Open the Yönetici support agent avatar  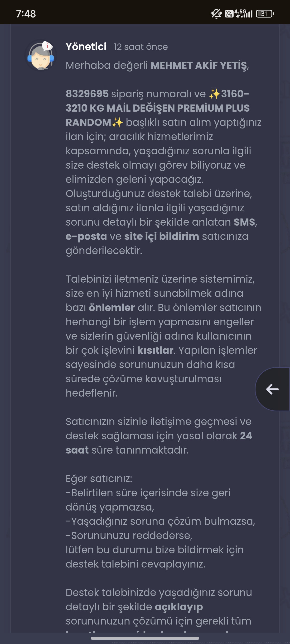41,56
